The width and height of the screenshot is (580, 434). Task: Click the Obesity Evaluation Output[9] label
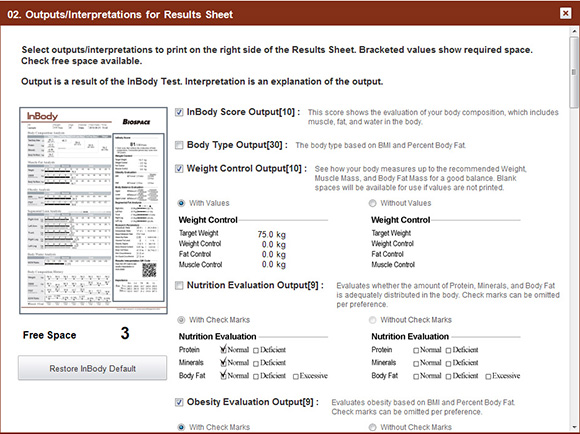253,402
